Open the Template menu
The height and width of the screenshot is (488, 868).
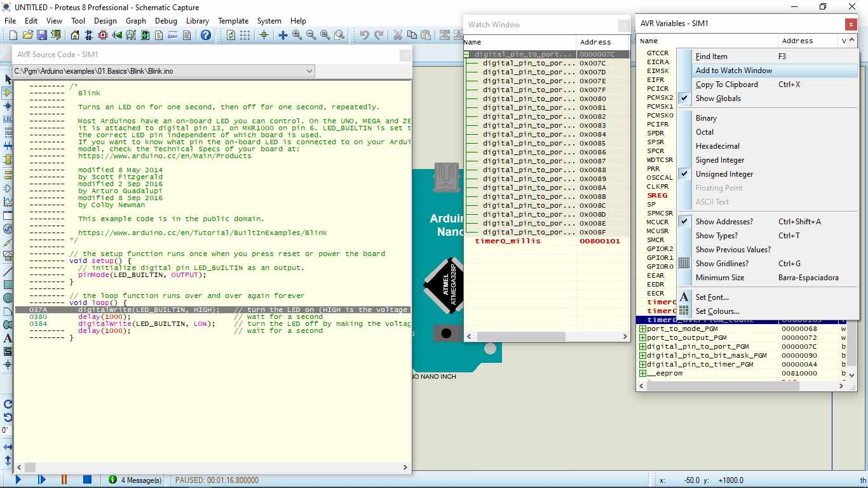pyautogui.click(x=233, y=20)
